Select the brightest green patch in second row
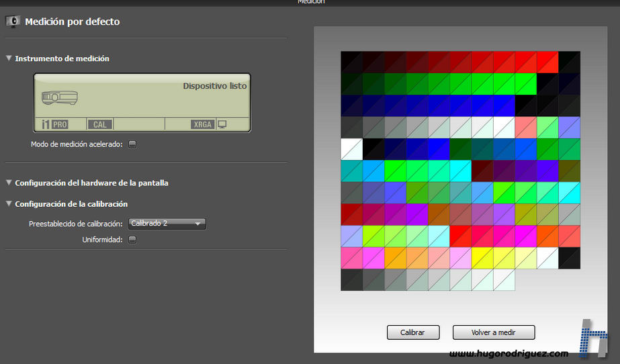Image resolution: width=620 pixels, height=364 pixels. point(525,84)
